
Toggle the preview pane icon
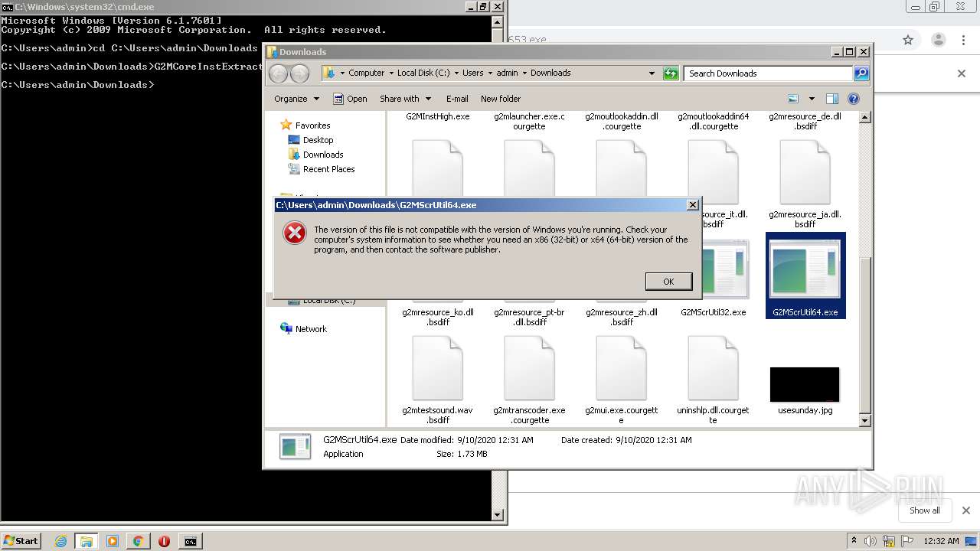(832, 99)
